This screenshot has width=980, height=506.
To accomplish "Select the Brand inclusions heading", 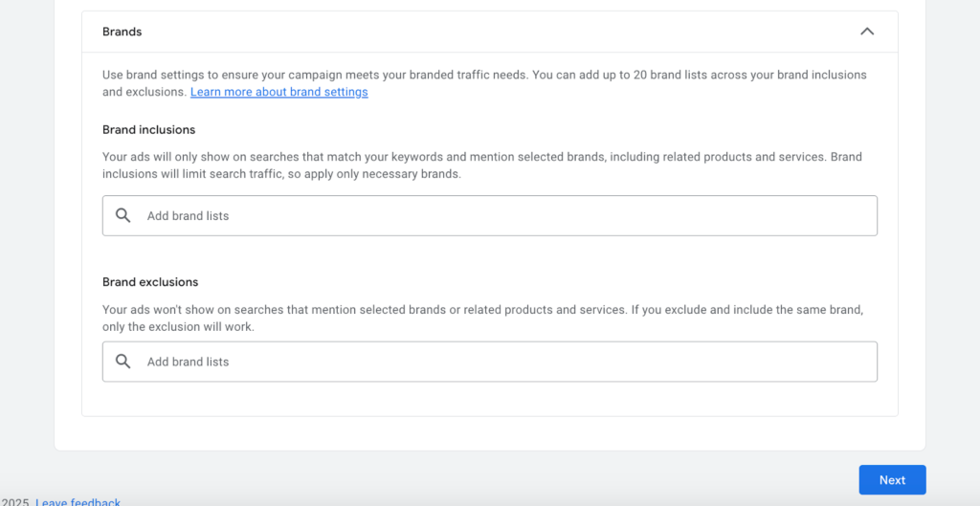I will (148, 129).
